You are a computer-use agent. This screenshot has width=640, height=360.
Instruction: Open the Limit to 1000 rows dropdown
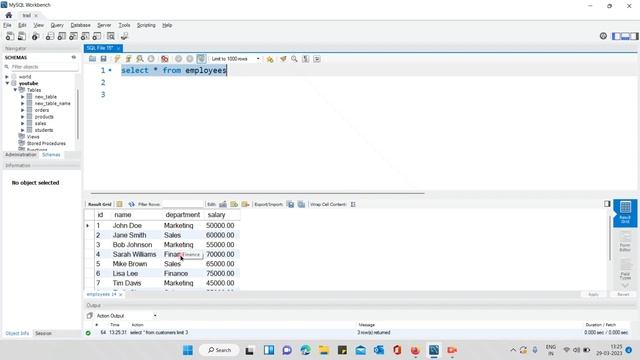pos(235,59)
